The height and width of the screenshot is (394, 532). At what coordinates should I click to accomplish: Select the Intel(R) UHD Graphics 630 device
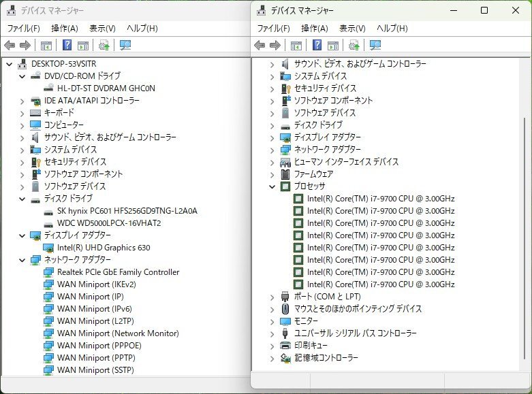point(104,248)
